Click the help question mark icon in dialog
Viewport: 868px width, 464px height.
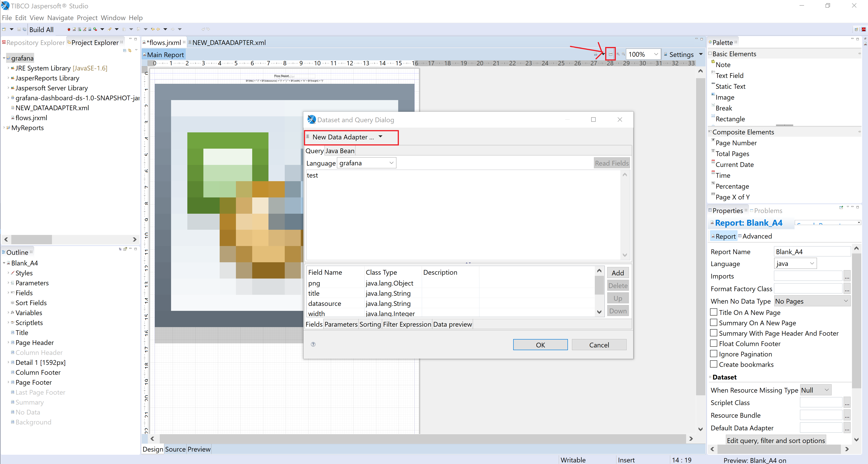(x=313, y=344)
